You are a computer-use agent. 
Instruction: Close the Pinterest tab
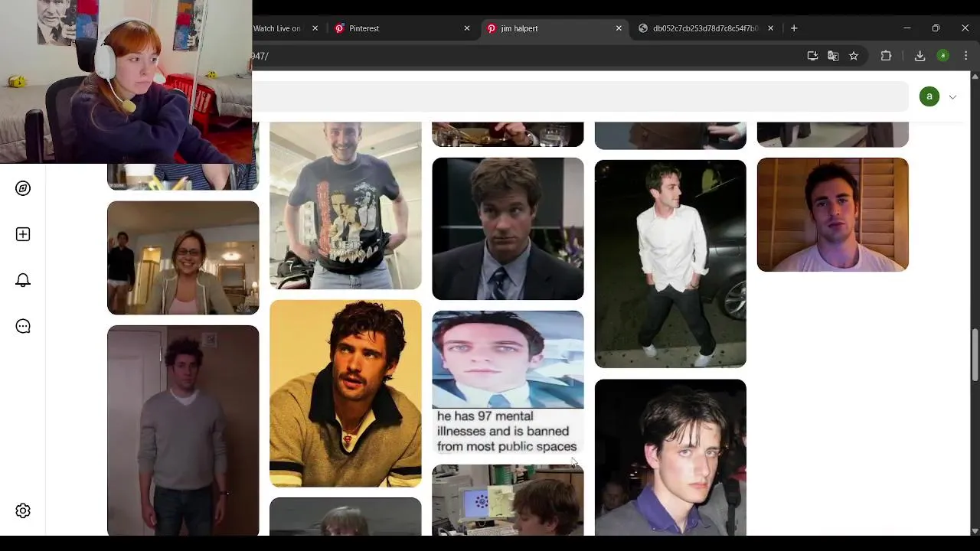[x=467, y=28]
